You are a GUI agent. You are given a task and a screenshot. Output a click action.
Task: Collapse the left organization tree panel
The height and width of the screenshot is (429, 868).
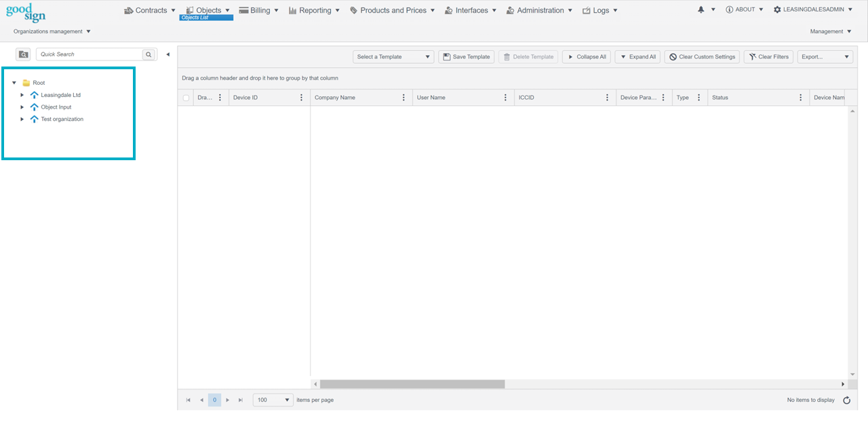click(167, 54)
